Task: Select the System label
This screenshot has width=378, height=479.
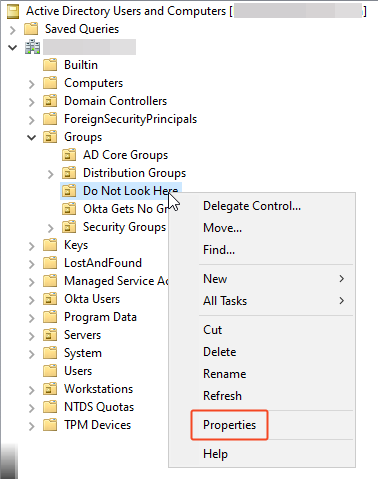Action: tap(83, 353)
